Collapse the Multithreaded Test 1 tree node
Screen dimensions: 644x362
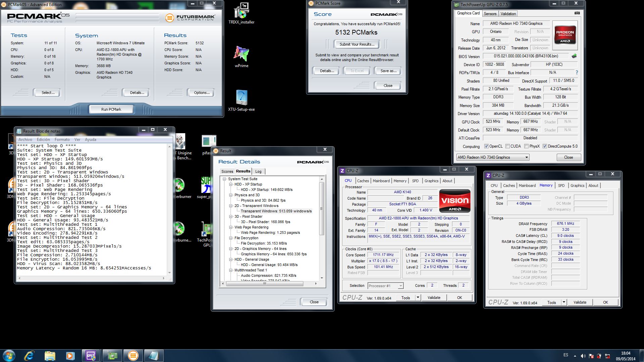231,270
